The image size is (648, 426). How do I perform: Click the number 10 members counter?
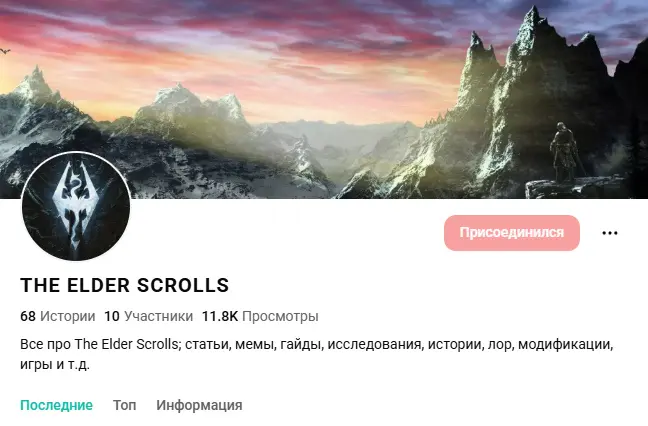pyautogui.click(x=112, y=317)
